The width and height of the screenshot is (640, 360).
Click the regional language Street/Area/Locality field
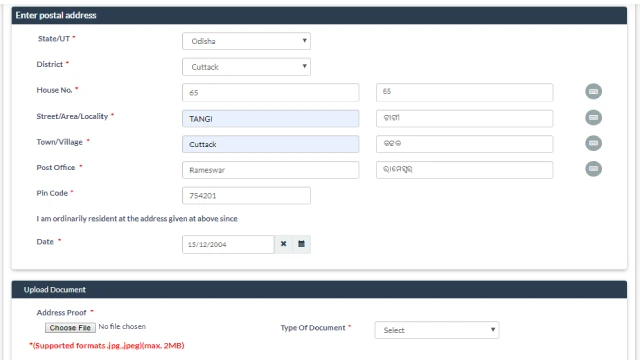(464, 118)
